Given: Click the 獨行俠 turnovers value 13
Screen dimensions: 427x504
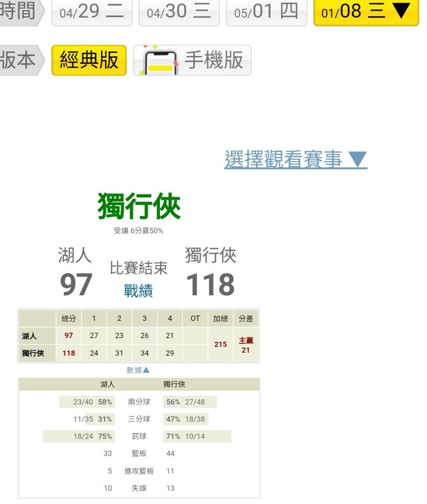Looking at the screenshot, I should coord(171,488).
